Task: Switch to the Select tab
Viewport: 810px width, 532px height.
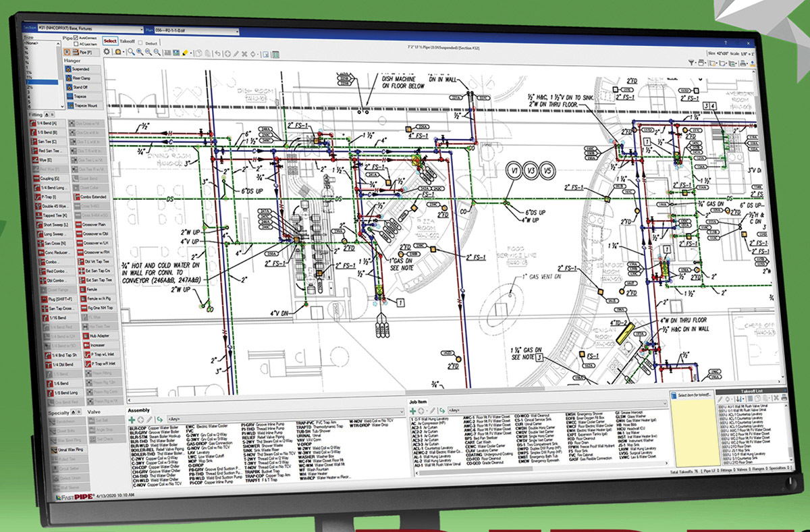Action: tap(110, 41)
